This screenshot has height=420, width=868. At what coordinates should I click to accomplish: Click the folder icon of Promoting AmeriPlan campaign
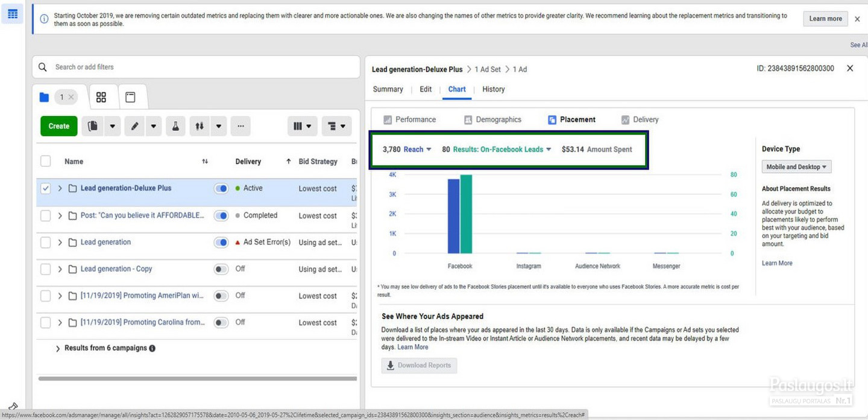(72, 296)
